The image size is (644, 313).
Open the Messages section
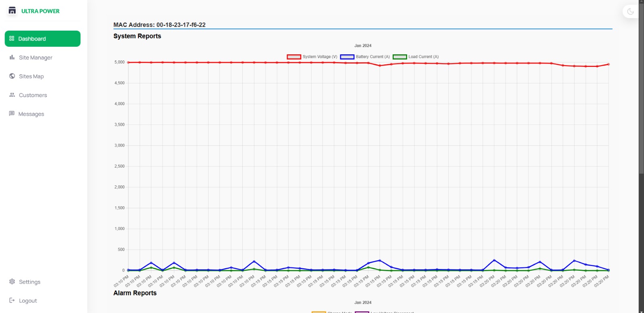pyautogui.click(x=31, y=114)
